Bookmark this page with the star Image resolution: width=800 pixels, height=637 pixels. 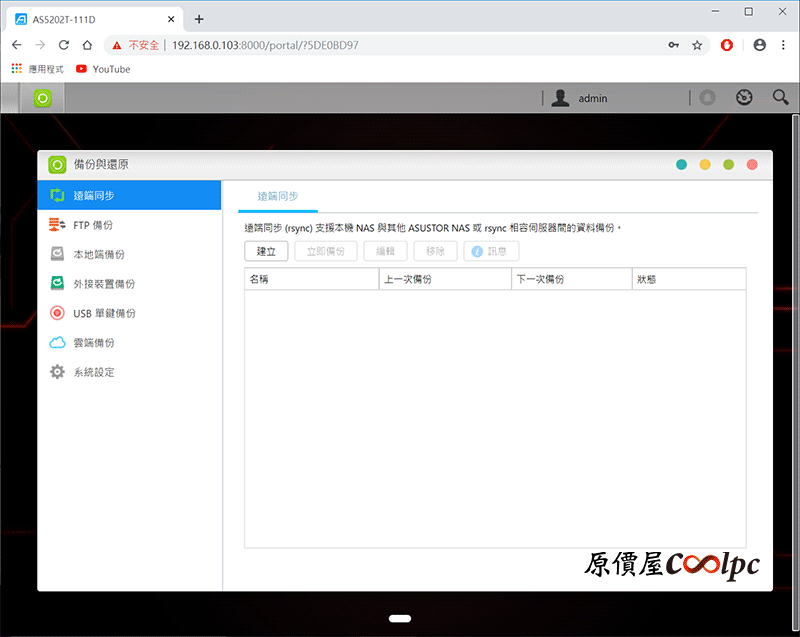[x=697, y=45]
